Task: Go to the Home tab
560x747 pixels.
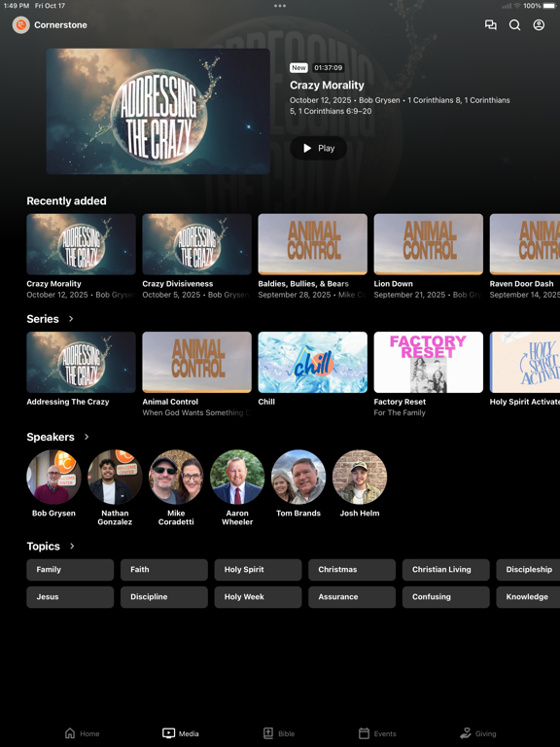Action: pyautogui.click(x=82, y=733)
